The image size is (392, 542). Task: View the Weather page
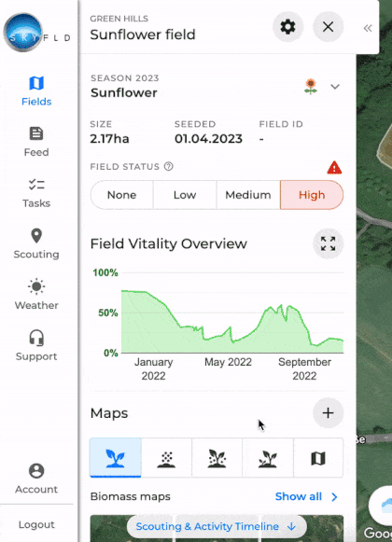[x=36, y=295]
